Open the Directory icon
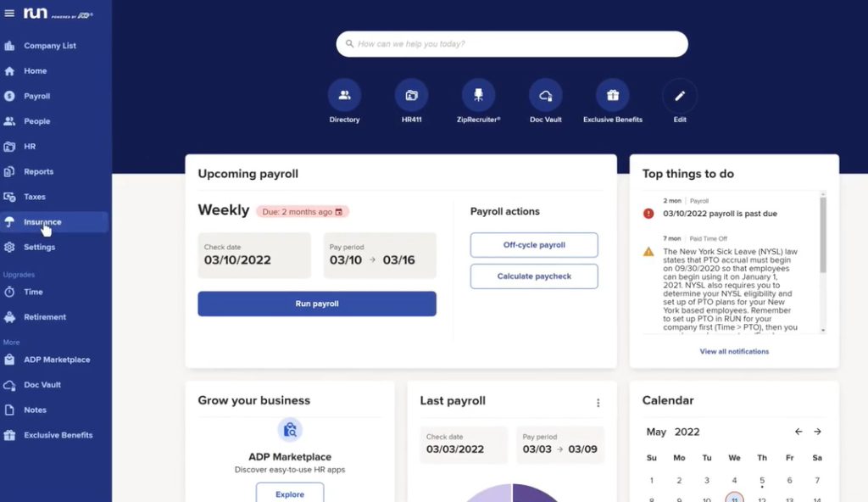This screenshot has width=868, height=502. (343, 96)
